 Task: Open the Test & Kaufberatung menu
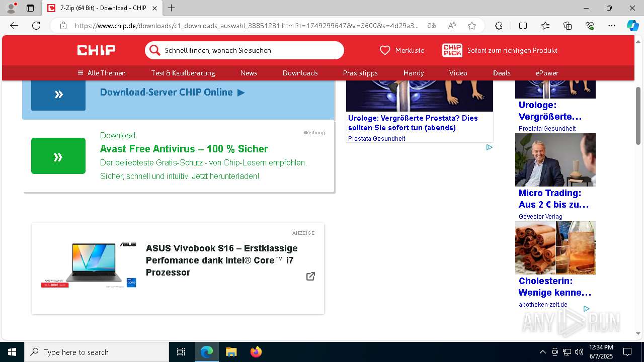click(183, 73)
